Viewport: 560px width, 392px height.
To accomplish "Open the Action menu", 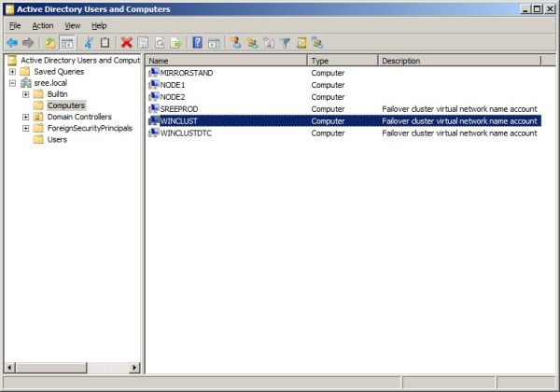I will [x=43, y=25].
